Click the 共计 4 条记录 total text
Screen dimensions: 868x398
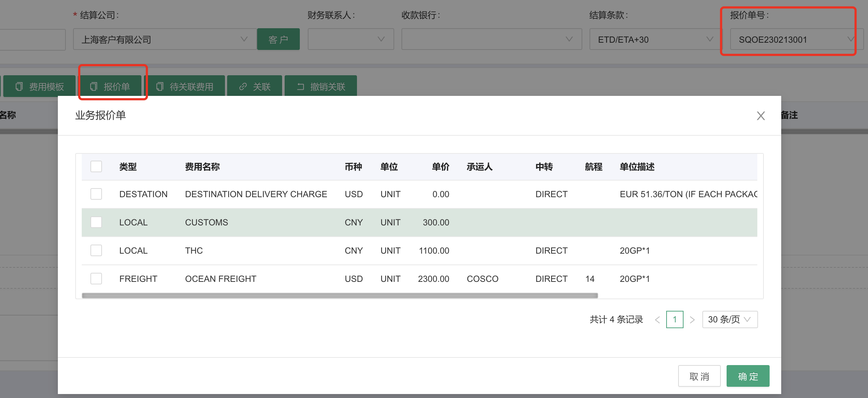616,319
